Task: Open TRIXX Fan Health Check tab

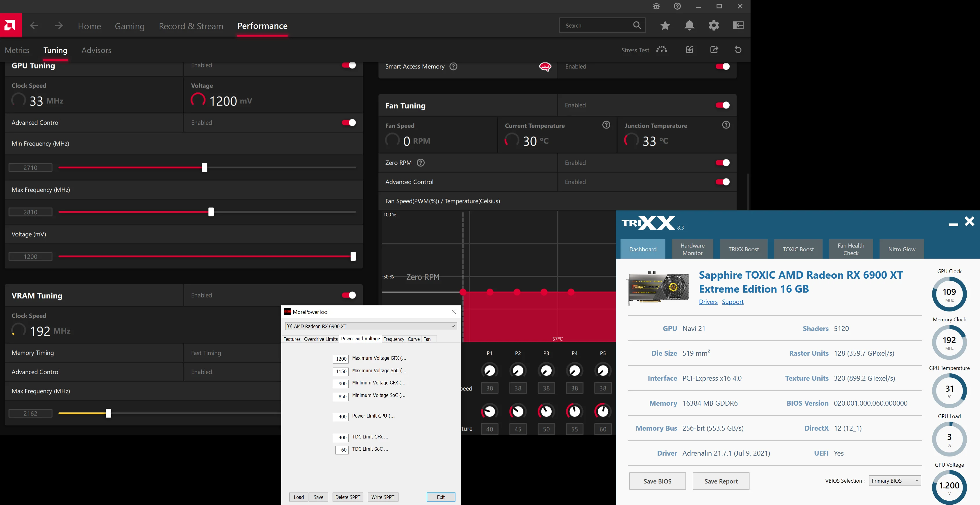Action: coord(851,249)
